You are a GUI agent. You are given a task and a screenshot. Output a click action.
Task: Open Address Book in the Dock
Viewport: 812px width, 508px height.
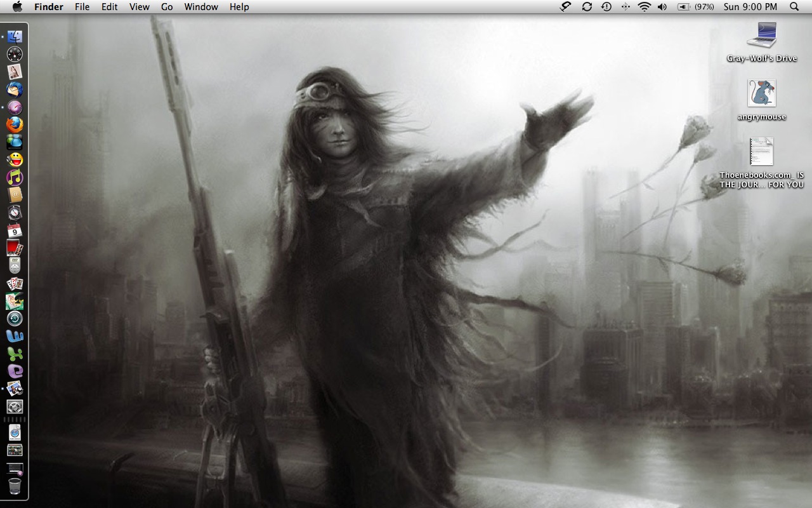15,195
